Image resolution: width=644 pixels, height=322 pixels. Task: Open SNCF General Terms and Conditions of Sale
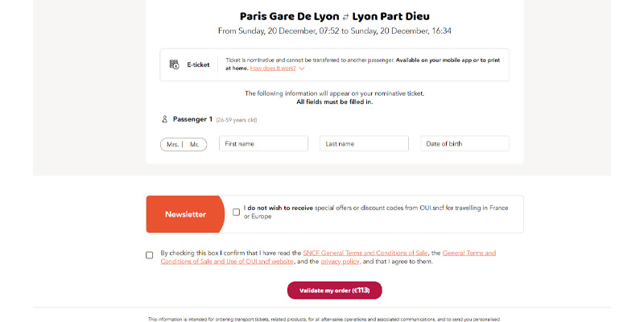point(365,253)
